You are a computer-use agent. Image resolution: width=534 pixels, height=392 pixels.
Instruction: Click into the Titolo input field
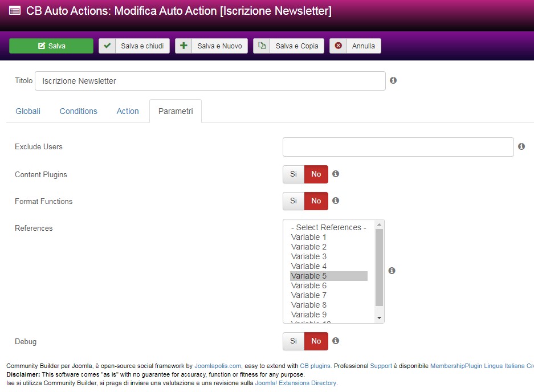(x=210, y=81)
